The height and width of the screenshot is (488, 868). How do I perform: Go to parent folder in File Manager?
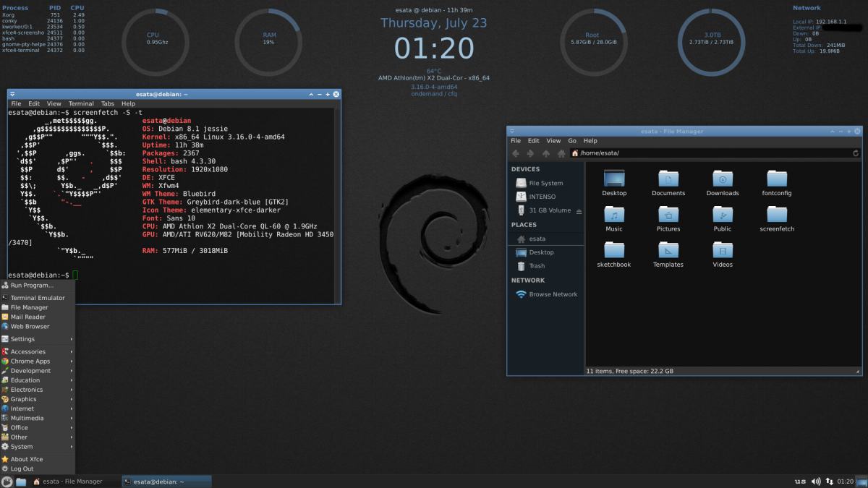point(545,153)
